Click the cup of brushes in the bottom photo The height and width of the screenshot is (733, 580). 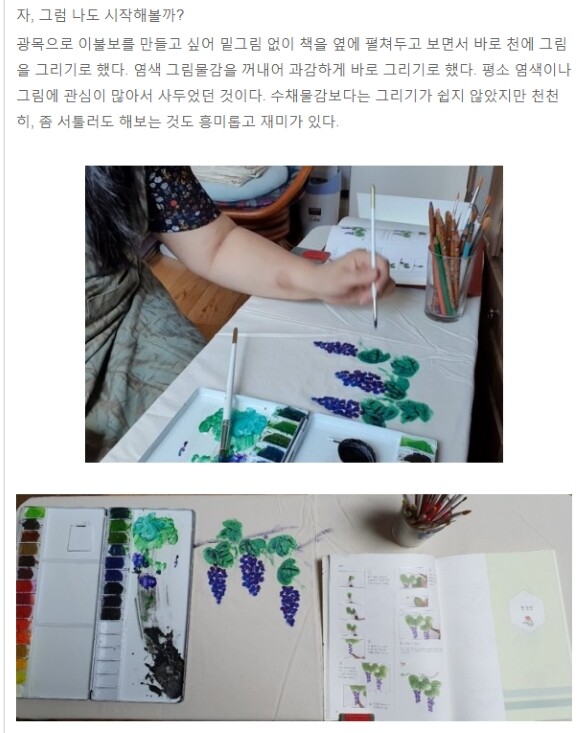point(428,520)
